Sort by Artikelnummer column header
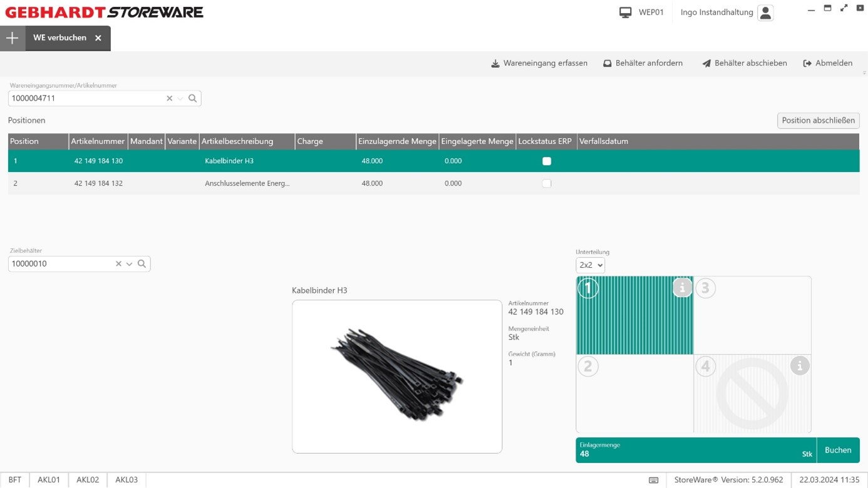Screen dimensions: 868x488 pyautogui.click(x=98, y=141)
